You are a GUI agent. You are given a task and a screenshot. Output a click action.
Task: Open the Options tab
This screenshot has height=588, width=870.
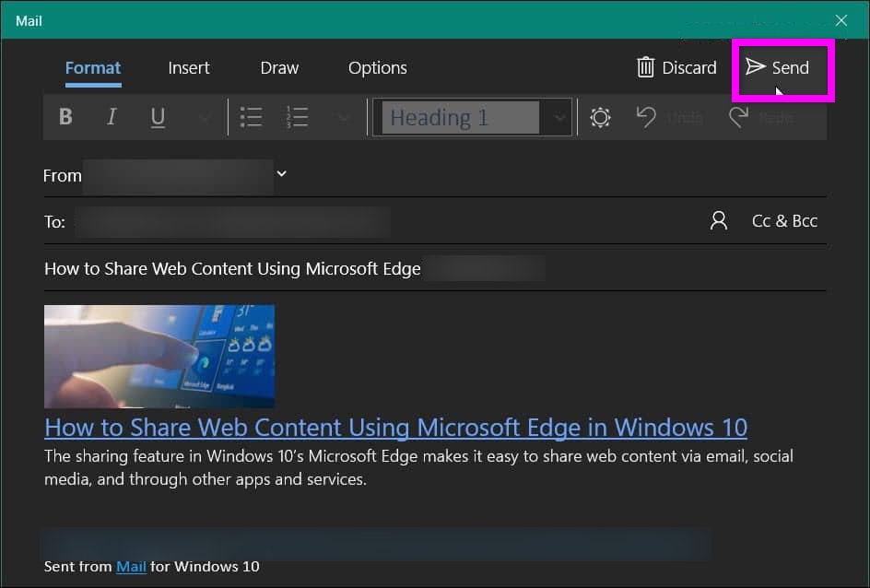coord(378,68)
